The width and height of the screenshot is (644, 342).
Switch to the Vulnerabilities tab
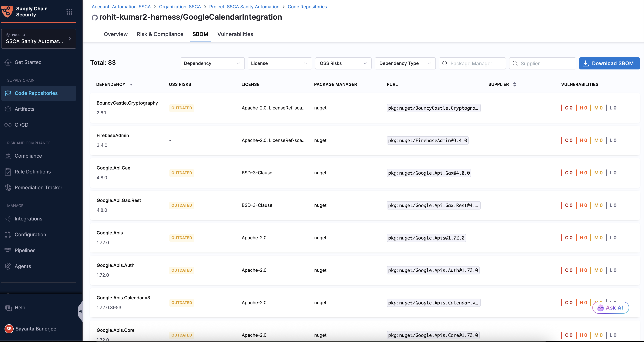pos(235,34)
